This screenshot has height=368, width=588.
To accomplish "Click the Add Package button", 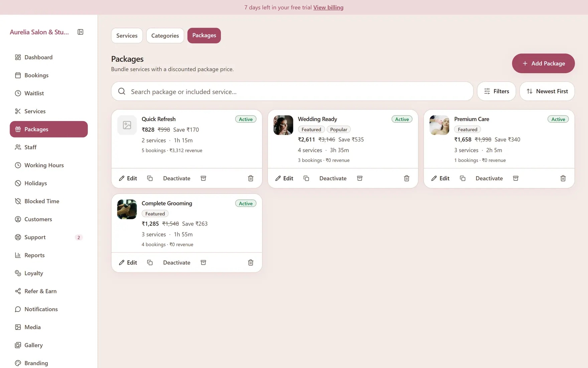I will [x=543, y=63].
